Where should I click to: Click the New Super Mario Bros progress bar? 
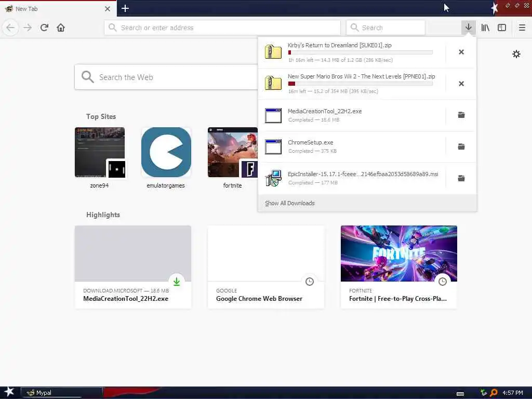[361, 84]
